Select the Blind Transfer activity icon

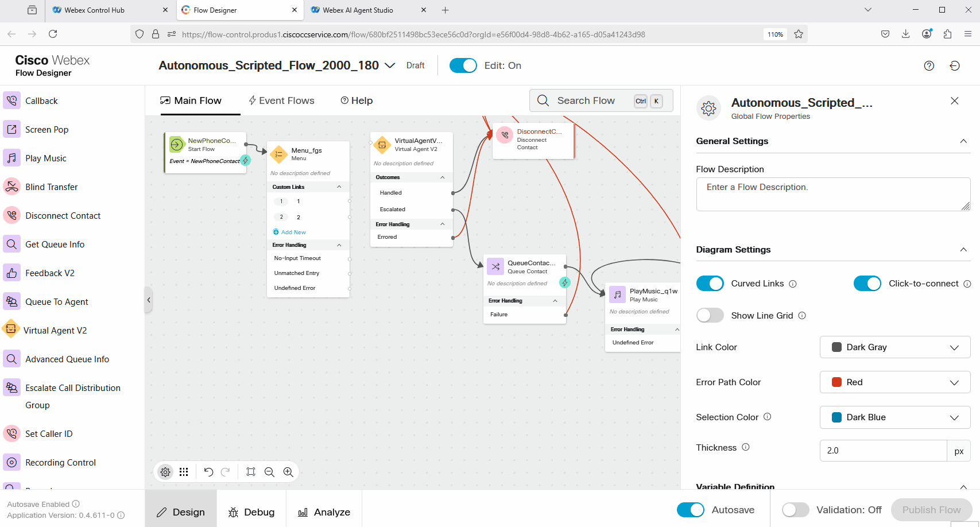[11, 187]
